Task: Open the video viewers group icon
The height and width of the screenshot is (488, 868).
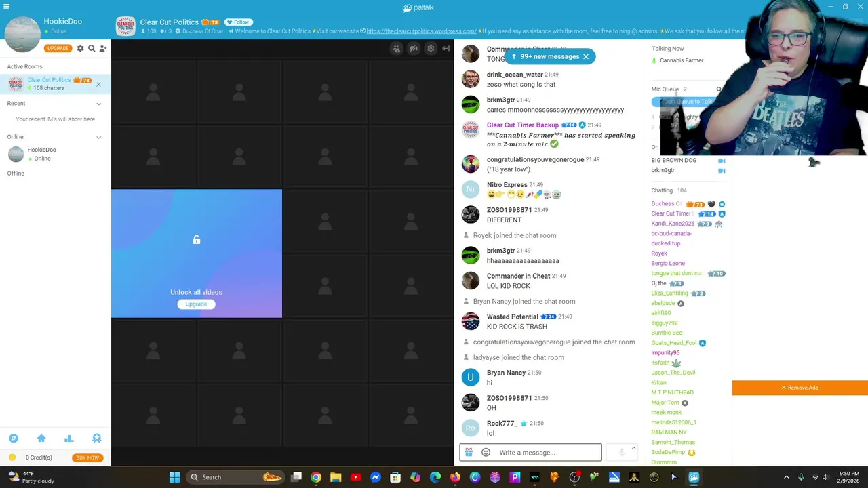Action: pyautogui.click(x=397, y=49)
